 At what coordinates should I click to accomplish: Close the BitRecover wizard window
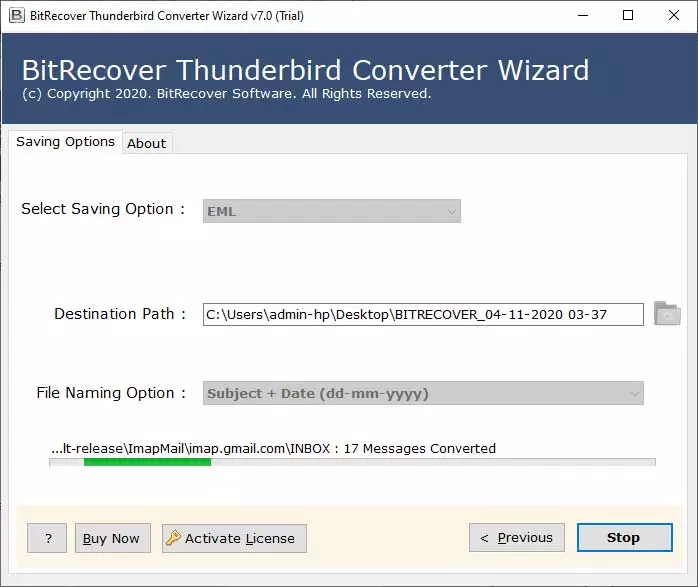coord(673,15)
